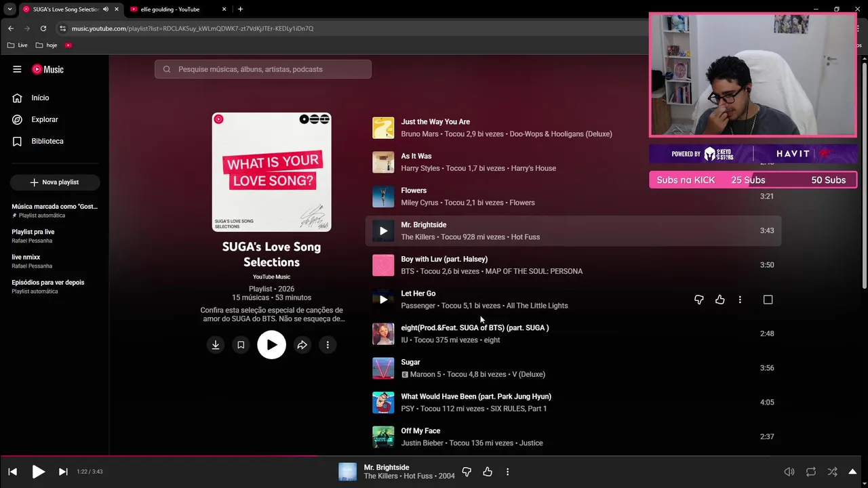Dislike the now playing song
The height and width of the screenshot is (488, 868).
coord(467,472)
